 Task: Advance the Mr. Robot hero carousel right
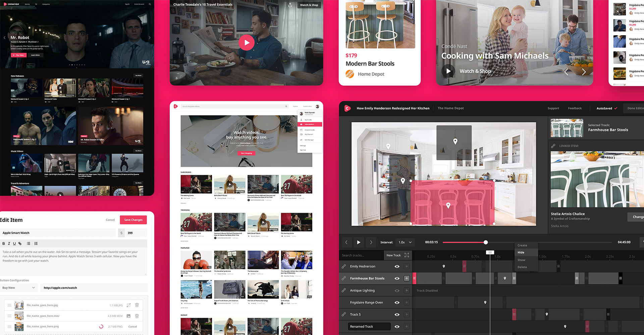[x=150, y=38]
